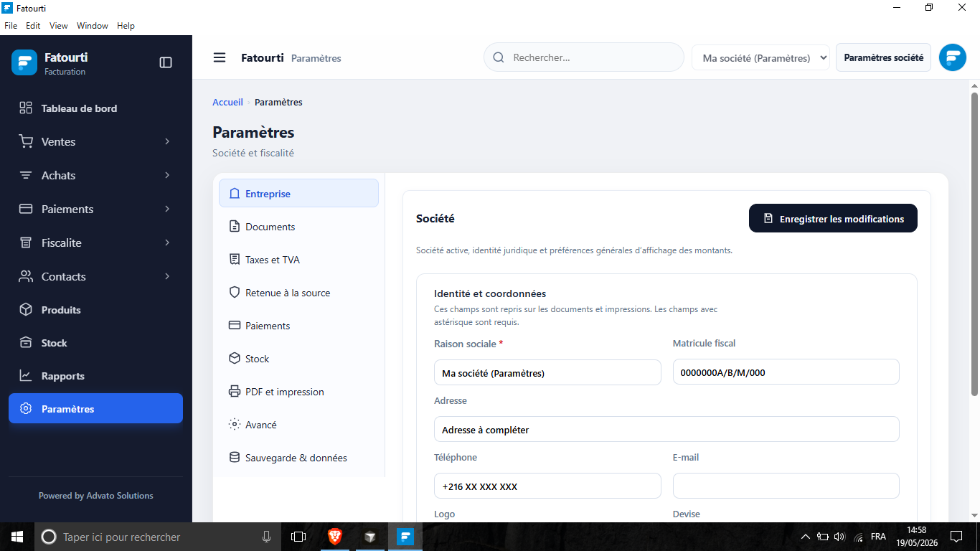Click the Stock icon in the dark sidebar

26,342
